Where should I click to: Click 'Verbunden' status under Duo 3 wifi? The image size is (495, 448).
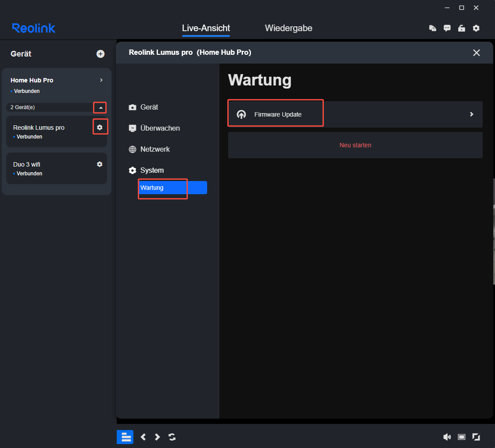tap(29, 174)
